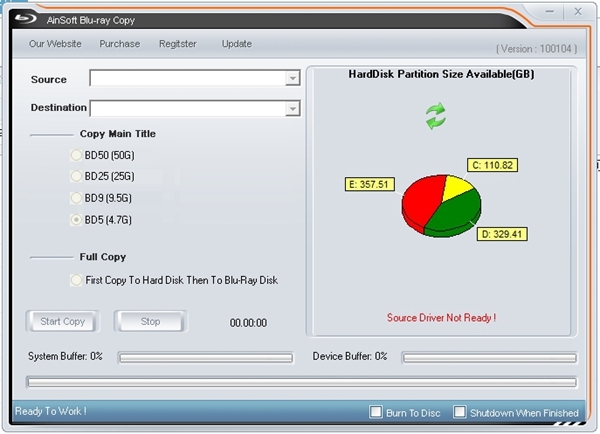
Task: Click the 'System Buffer: 0%' label
Action: 65,356
